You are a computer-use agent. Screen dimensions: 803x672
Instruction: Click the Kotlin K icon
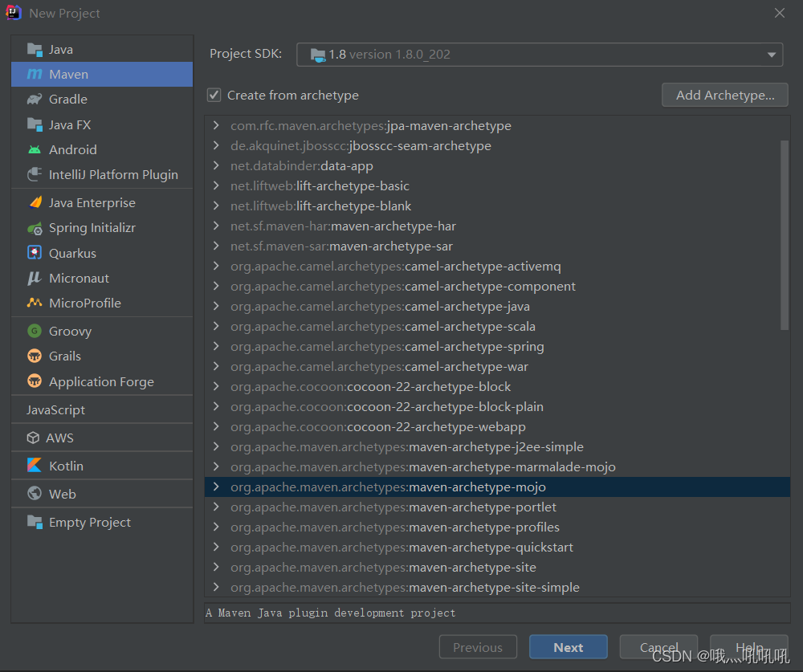tap(35, 466)
